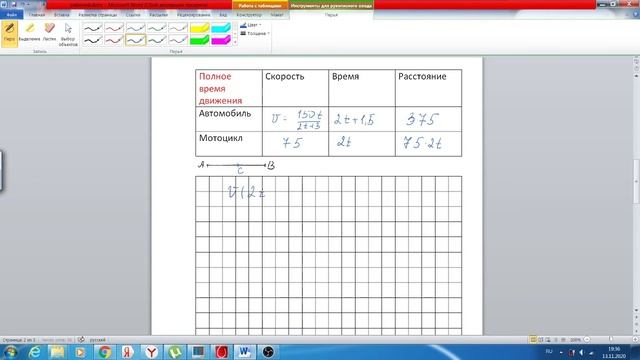Switch to Print Layout view button
The height and width of the screenshot is (360, 640).
533,340
